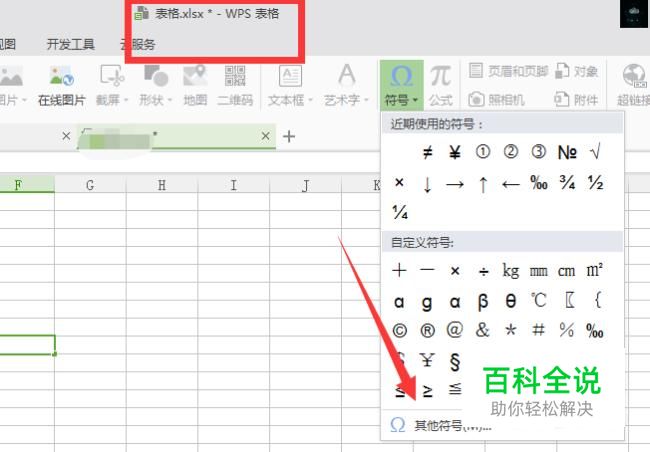Open the Text Box (文本框) dropdown

[x=290, y=86]
